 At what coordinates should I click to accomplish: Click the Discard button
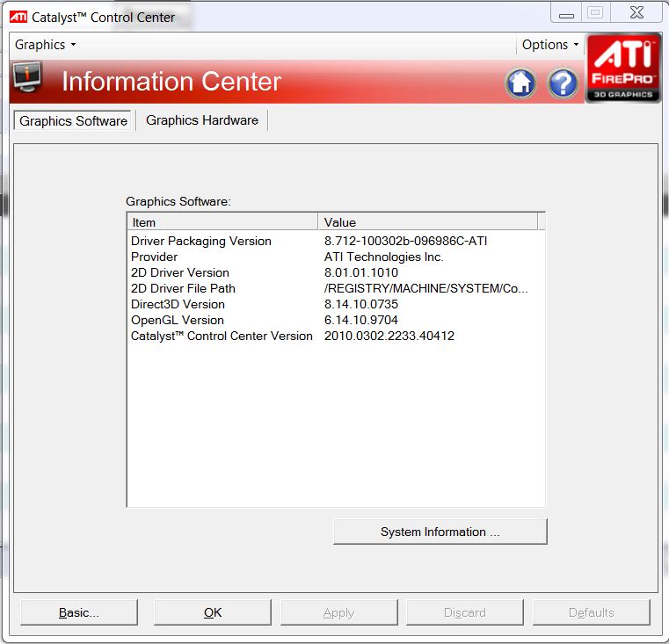[465, 612]
